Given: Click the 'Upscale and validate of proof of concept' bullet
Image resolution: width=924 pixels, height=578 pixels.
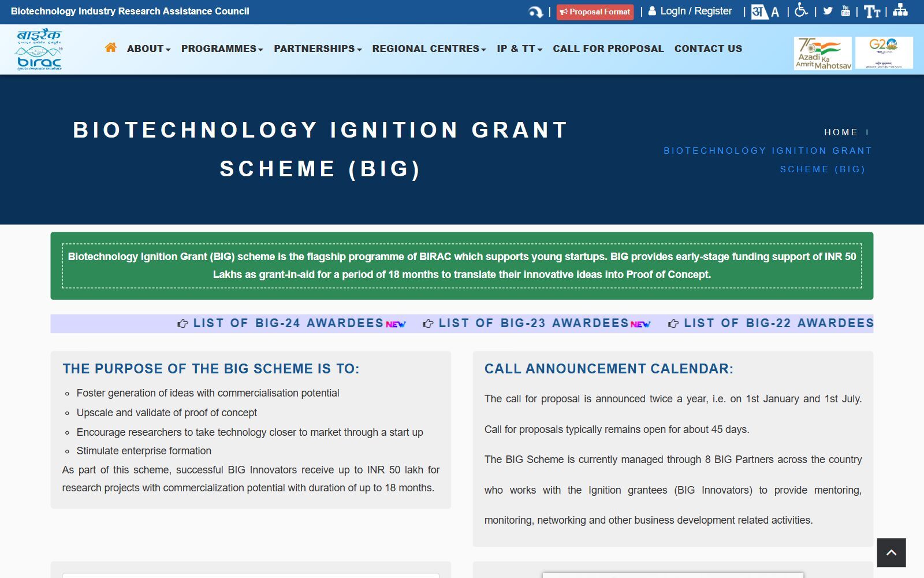Looking at the screenshot, I should [167, 413].
